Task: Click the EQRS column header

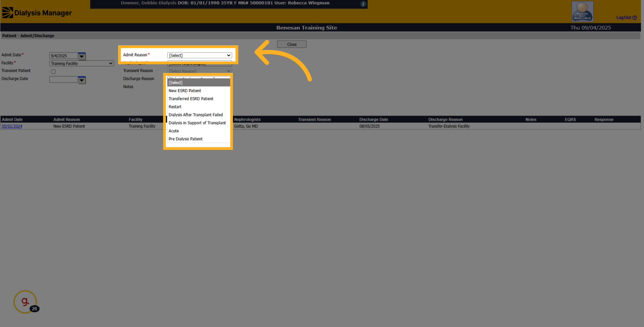Action: [x=570, y=120]
